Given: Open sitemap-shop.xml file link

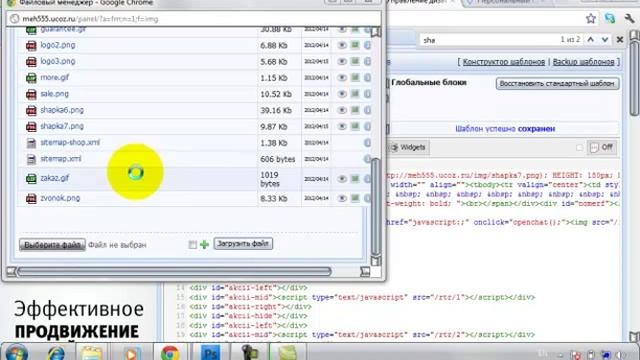Looking at the screenshot, I should point(70,142).
